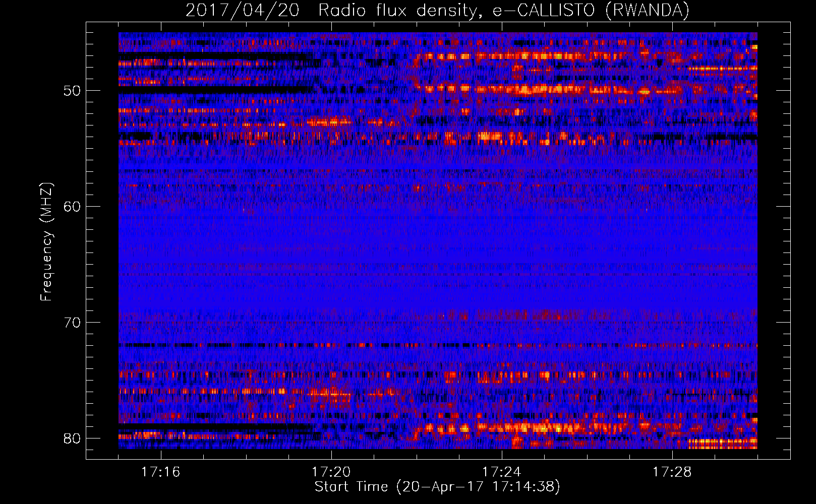Image resolution: width=816 pixels, height=504 pixels.
Task: Select the 17:24 time tick label
Action: coord(501,472)
